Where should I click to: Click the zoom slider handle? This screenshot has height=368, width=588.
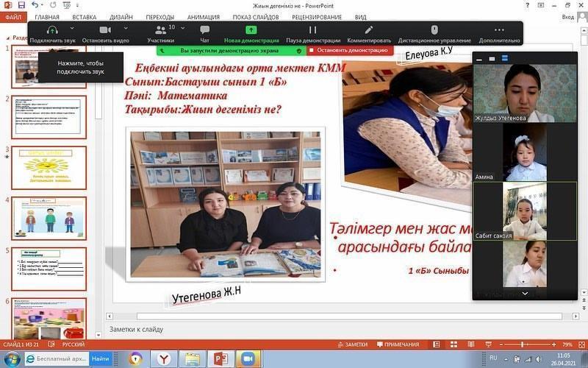click(522, 344)
